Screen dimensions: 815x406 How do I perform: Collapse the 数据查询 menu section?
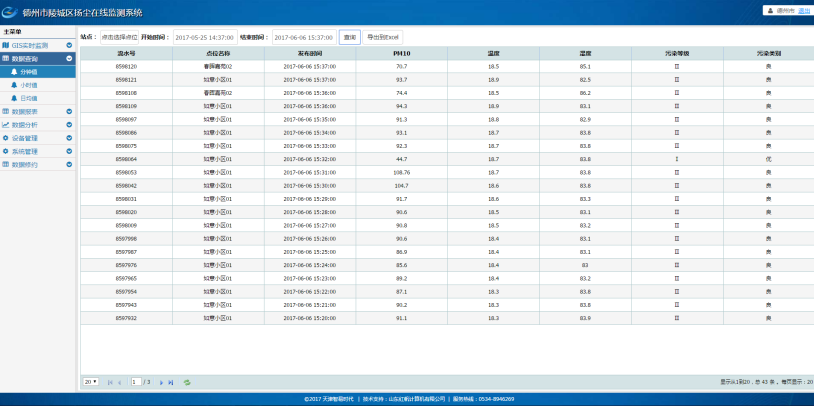click(x=69, y=59)
